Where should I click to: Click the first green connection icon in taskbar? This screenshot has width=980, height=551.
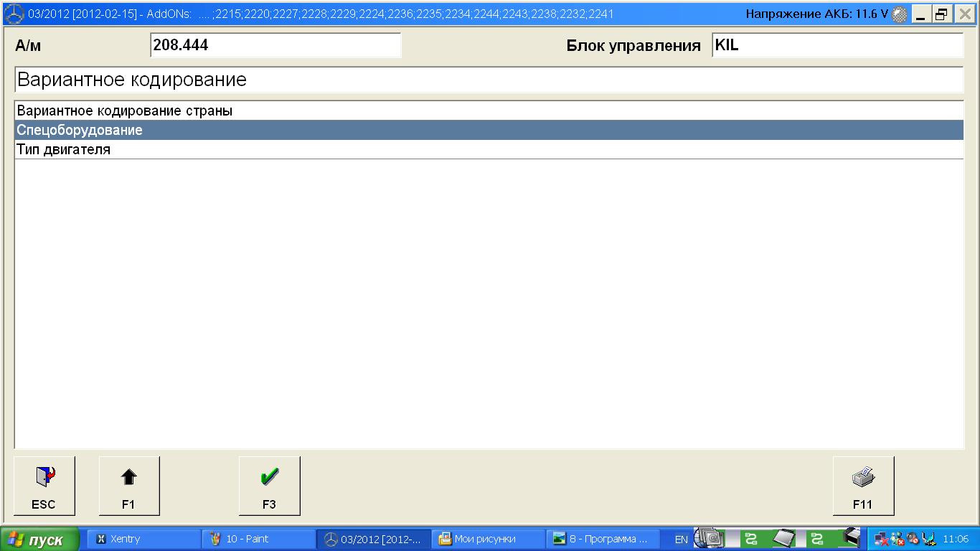pos(751,539)
